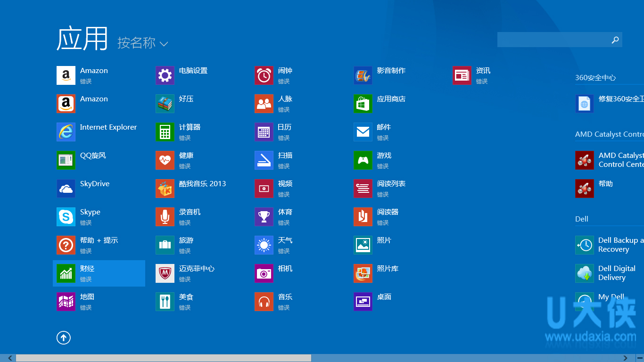Click the up arrow to return to Start
This screenshot has width=644, height=362.
coord(64,337)
